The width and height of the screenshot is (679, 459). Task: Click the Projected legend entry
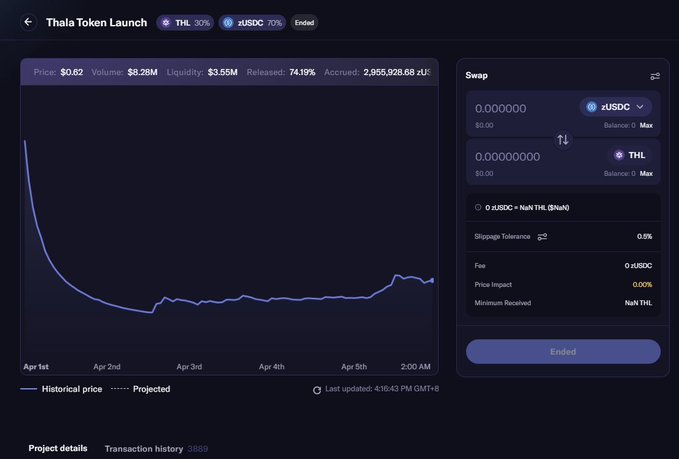click(x=141, y=389)
